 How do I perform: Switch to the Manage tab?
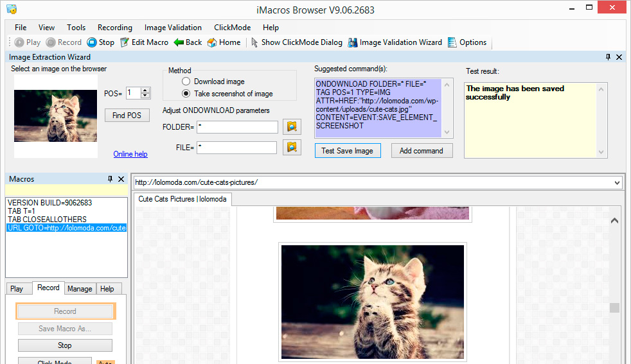click(x=80, y=289)
